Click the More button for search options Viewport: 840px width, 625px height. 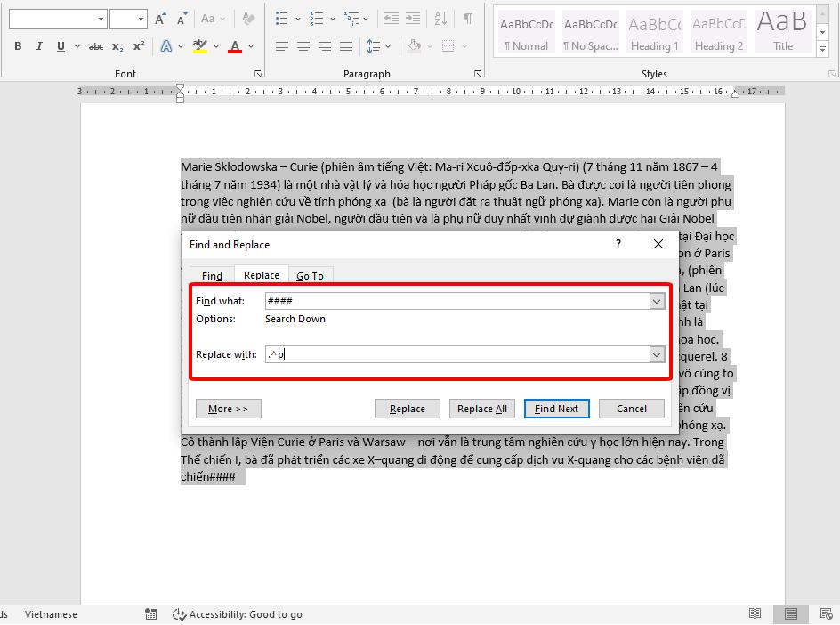228,409
